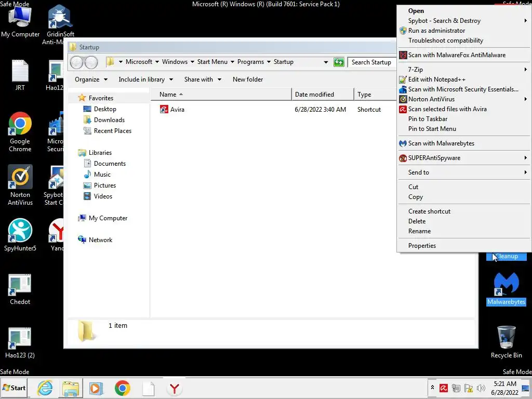Open My Computer desktop icon
This screenshot has width=532, height=399.
coord(20,21)
